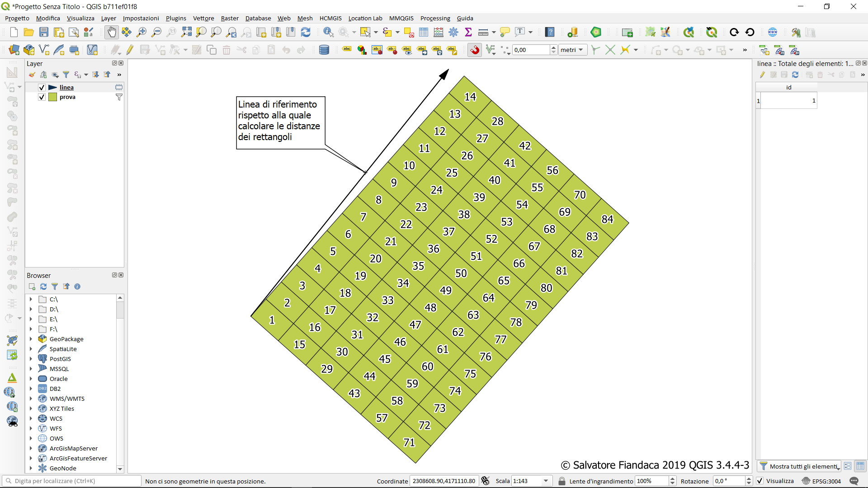This screenshot has width=868, height=488.
Task: Uncheck visibility of the linea layer
Action: tap(42, 87)
